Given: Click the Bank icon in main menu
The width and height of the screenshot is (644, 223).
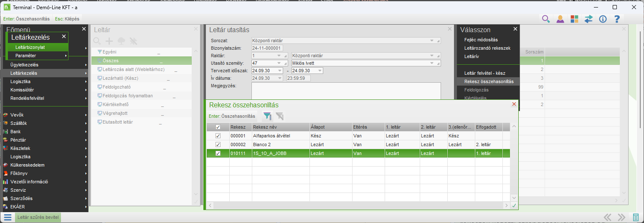Looking at the screenshot, I should click(x=5, y=132).
